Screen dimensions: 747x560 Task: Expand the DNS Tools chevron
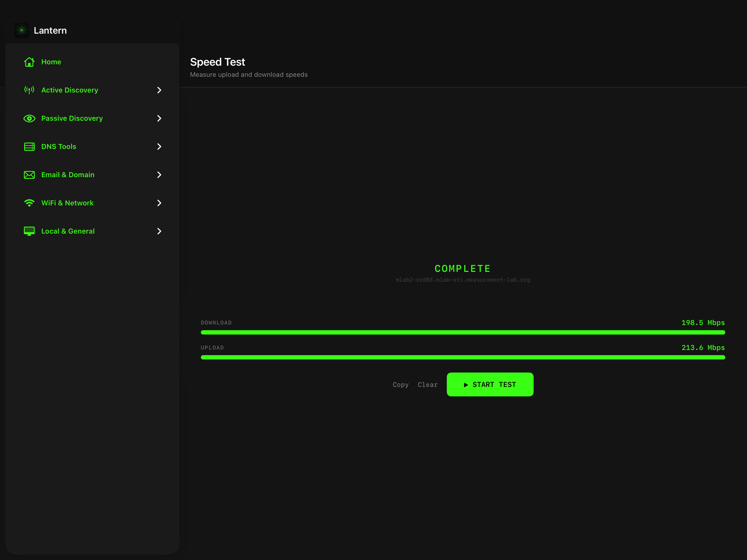click(x=159, y=147)
